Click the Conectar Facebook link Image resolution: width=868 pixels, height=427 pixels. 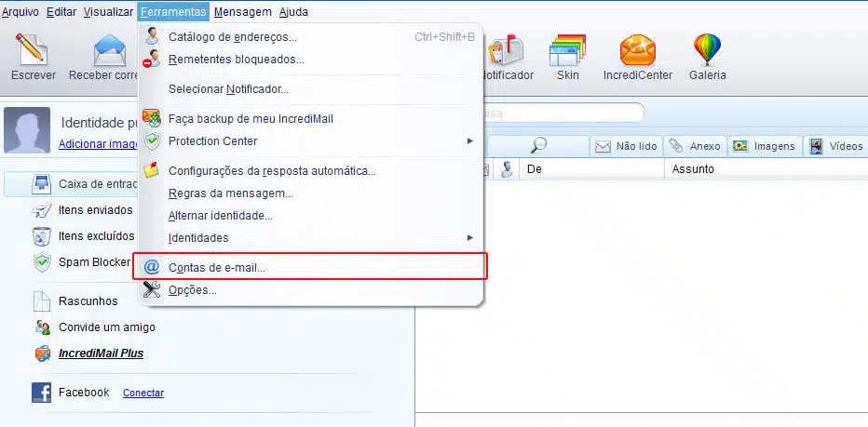pos(142,393)
